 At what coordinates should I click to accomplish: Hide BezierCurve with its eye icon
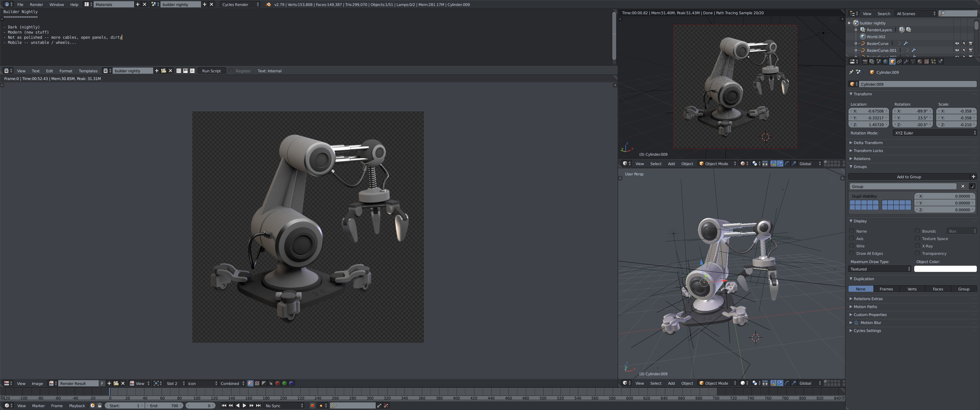pos(957,44)
